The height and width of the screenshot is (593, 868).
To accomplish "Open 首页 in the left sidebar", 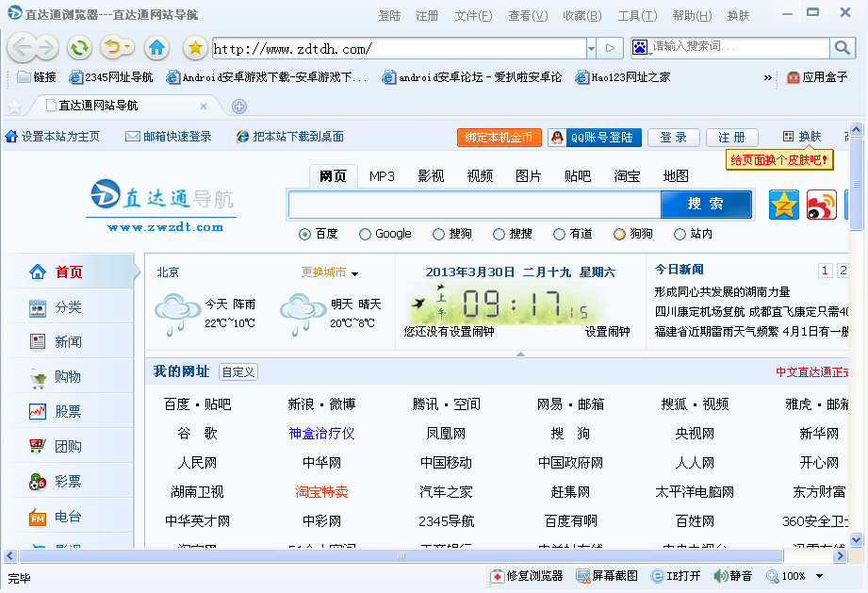I will (x=69, y=272).
